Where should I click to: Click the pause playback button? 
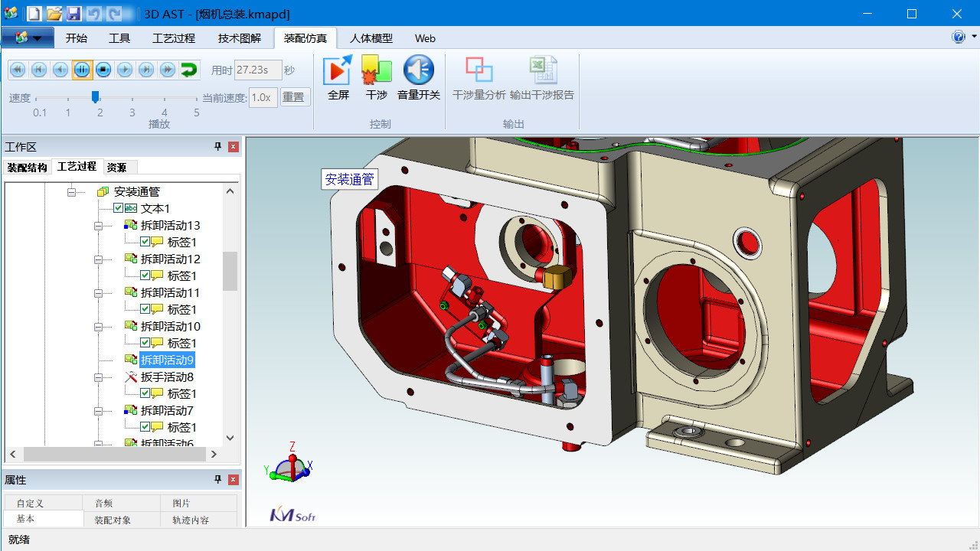(82, 70)
